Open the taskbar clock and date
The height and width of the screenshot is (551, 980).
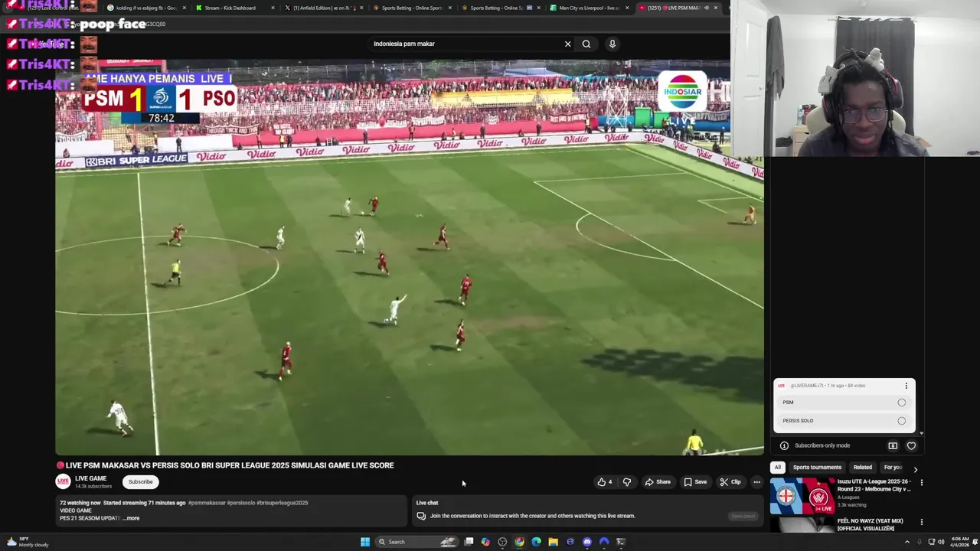960,542
